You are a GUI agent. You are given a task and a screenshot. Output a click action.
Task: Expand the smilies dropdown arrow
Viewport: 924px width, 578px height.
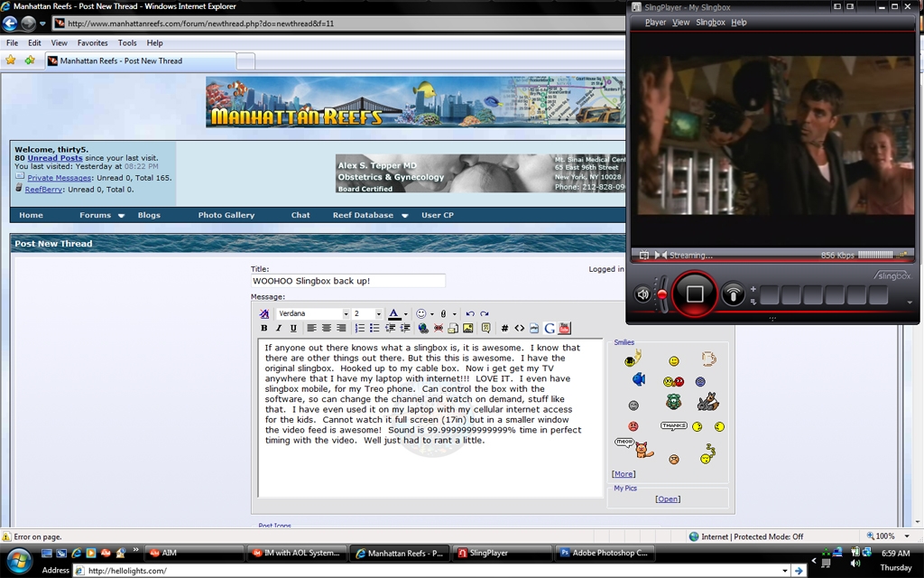pyautogui.click(x=432, y=314)
